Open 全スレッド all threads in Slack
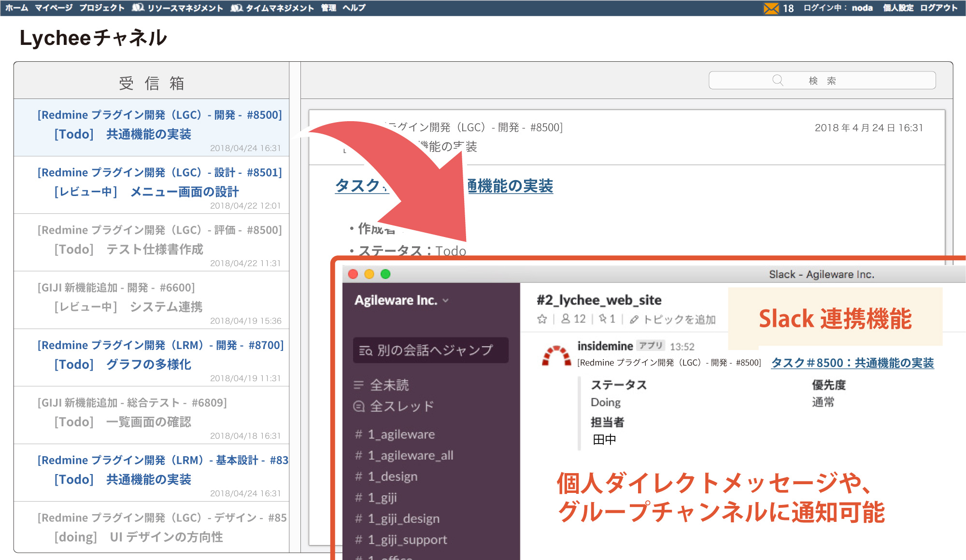Image resolution: width=966 pixels, height=560 pixels. coord(402,406)
